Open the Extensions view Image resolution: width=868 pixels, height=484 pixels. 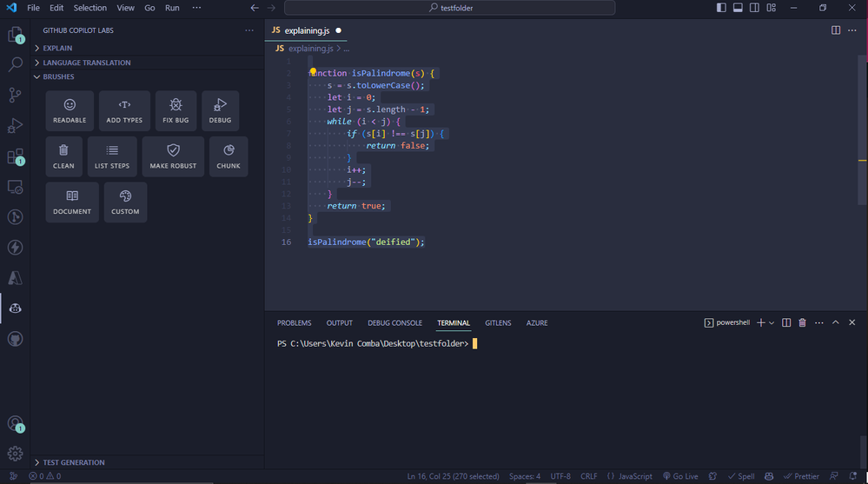click(x=15, y=157)
